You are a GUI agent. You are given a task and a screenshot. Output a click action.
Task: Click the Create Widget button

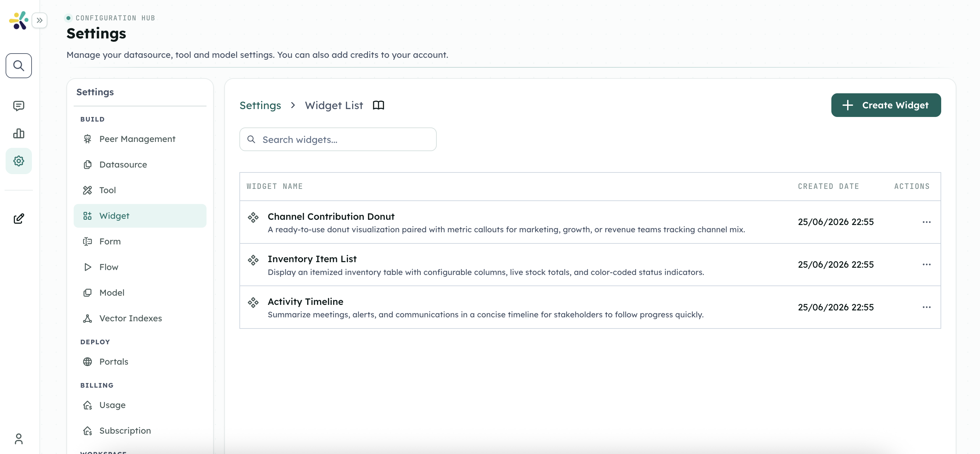coord(886,105)
